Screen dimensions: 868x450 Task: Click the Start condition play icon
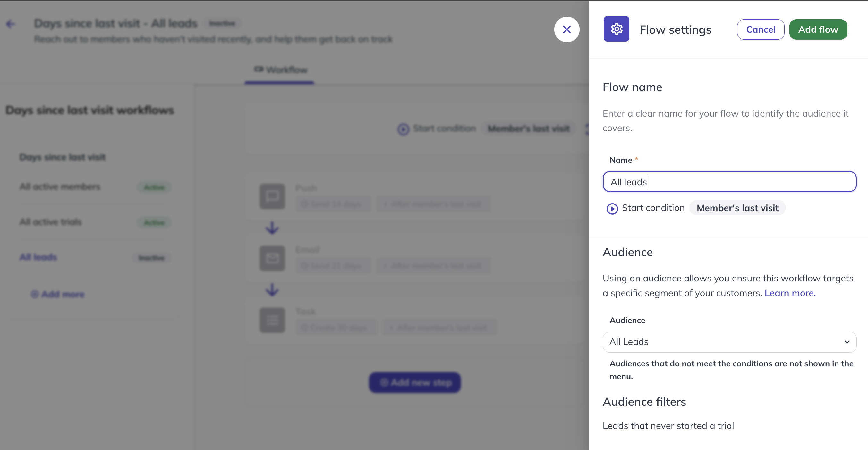(612, 209)
